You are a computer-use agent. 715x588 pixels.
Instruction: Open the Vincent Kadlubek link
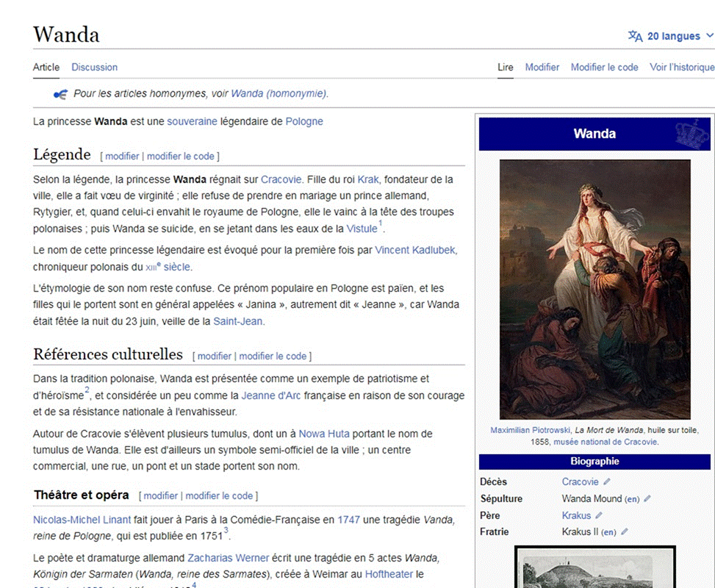[415, 250]
